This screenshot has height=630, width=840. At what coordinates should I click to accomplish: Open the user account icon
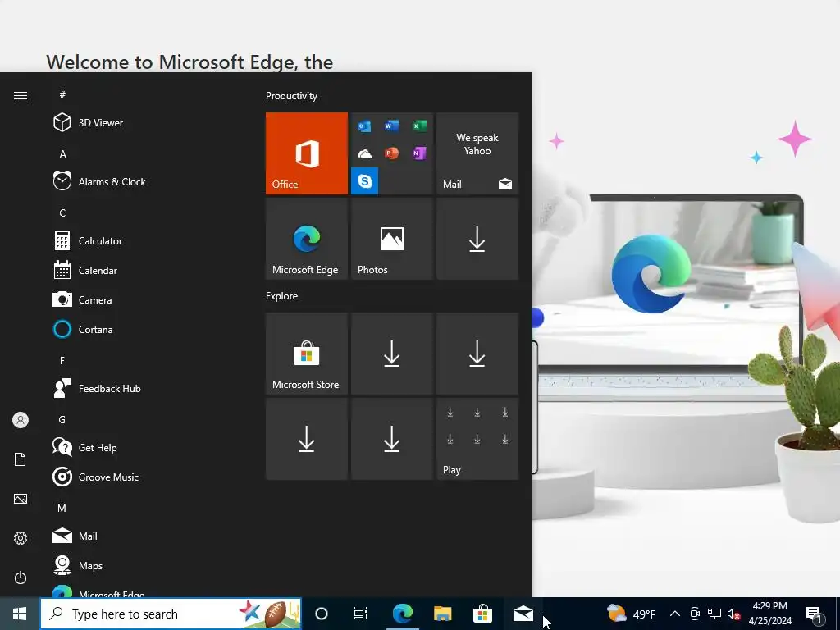pyautogui.click(x=21, y=420)
